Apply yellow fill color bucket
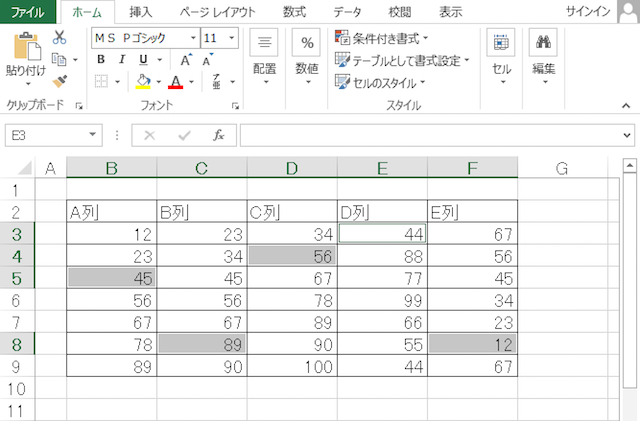This screenshot has height=421, width=640. [x=143, y=81]
